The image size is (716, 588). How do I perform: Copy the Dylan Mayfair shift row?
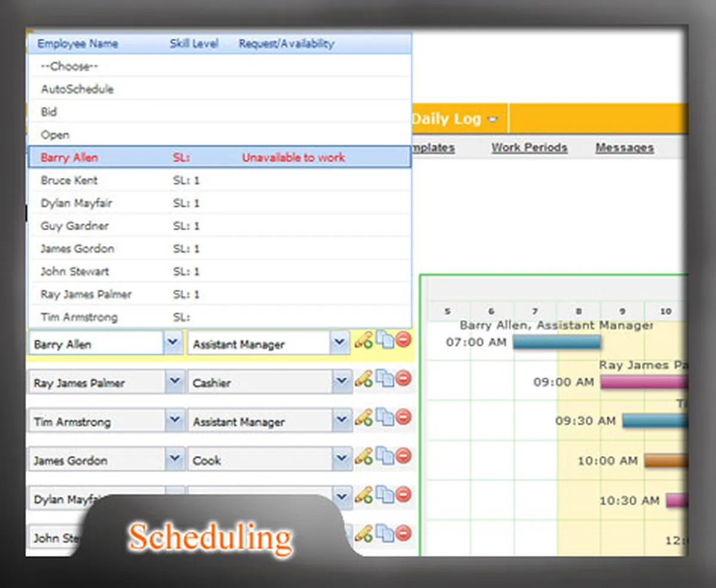(x=384, y=495)
